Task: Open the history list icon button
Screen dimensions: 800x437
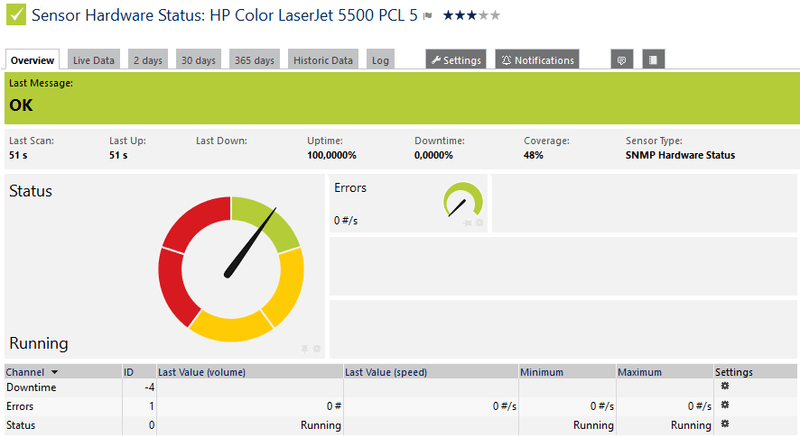Action: click(653, 60)
